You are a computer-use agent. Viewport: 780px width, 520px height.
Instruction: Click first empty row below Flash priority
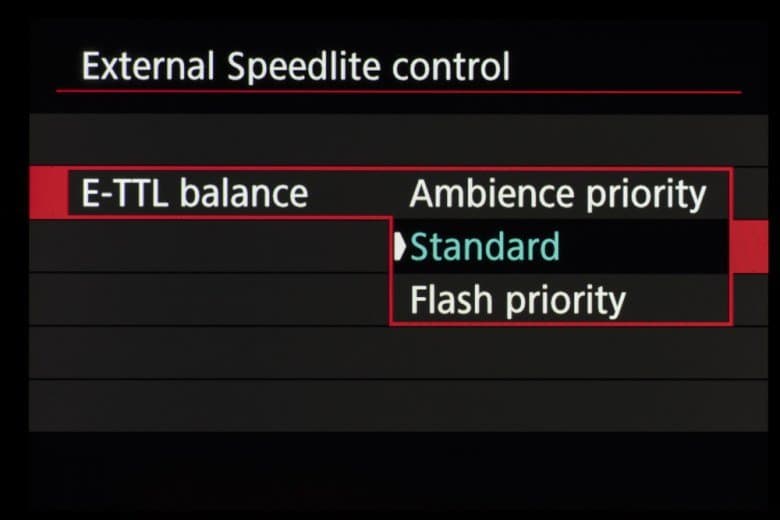(x=390, y=352)
